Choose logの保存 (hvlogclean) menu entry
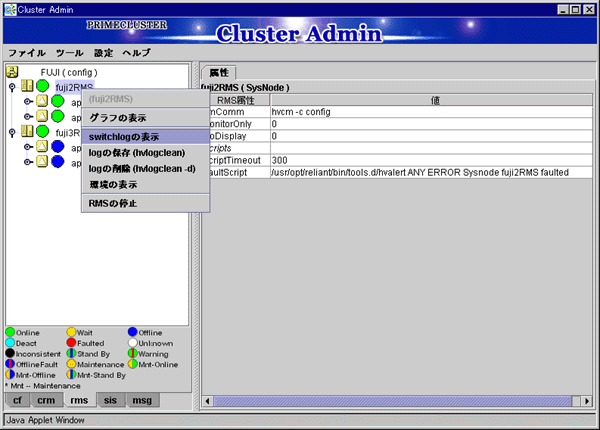Viewport: 600px width, 430px height. pyautogui.click(x=145, y=153)
